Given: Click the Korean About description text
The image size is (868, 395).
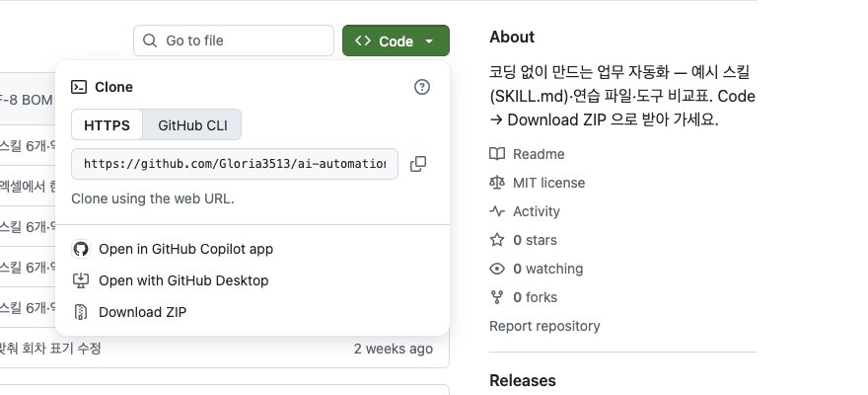Looking at the screenshot, I should pos(622,96).
